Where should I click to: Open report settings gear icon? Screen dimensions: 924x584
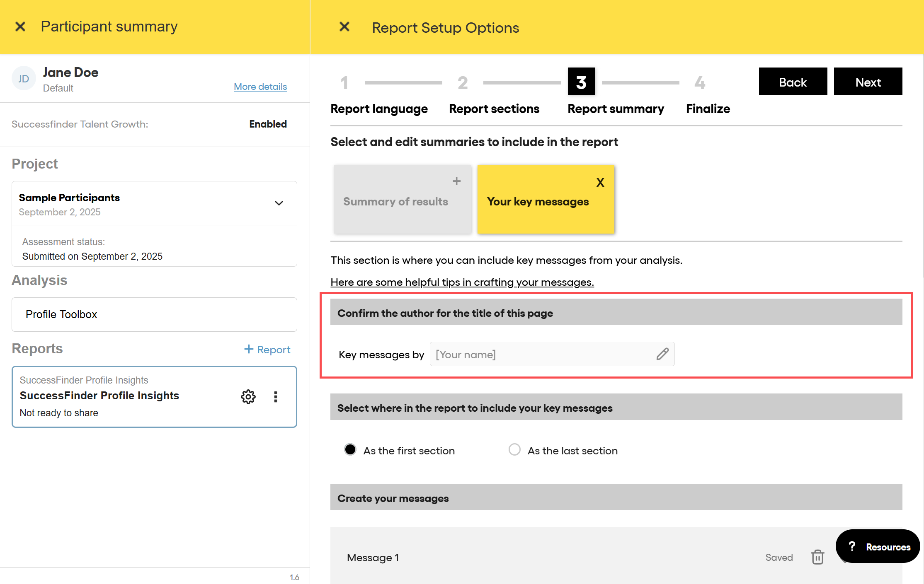tap(248, 396)
